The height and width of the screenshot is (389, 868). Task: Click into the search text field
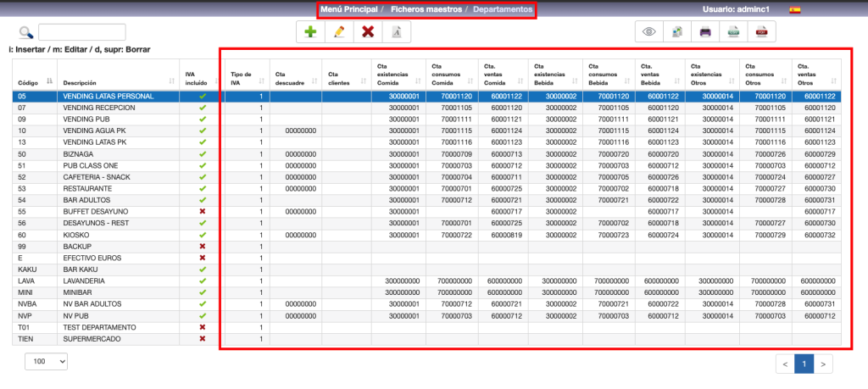[x=81, y=32]
